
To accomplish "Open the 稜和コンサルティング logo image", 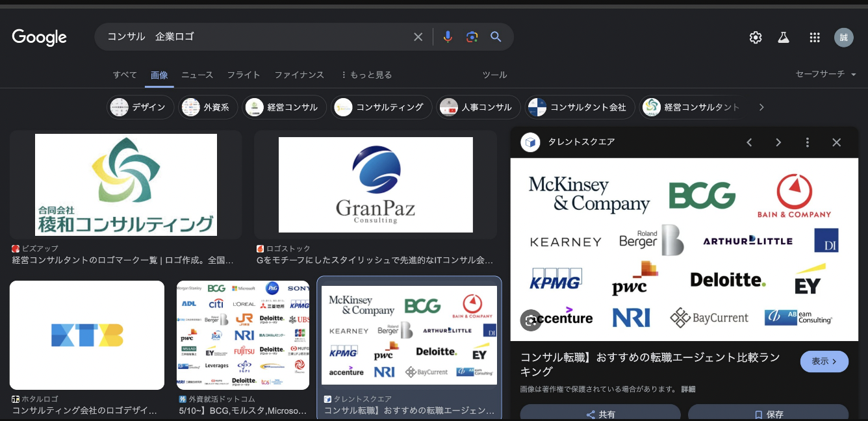I will (126, 185).
